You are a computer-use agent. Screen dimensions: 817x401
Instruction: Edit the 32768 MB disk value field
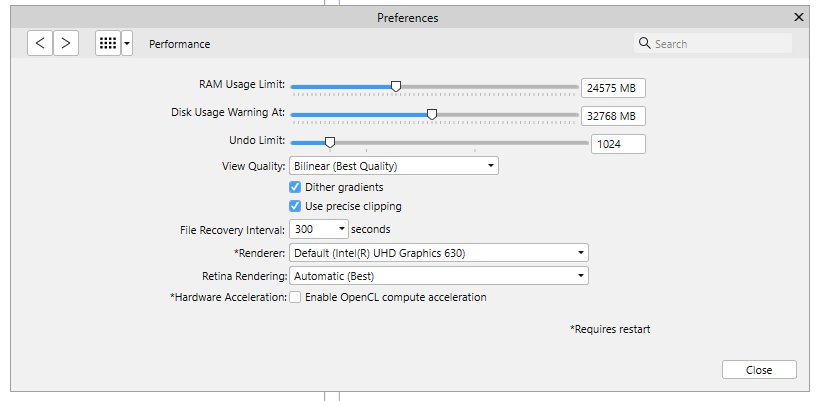click(x=613, y=116)
